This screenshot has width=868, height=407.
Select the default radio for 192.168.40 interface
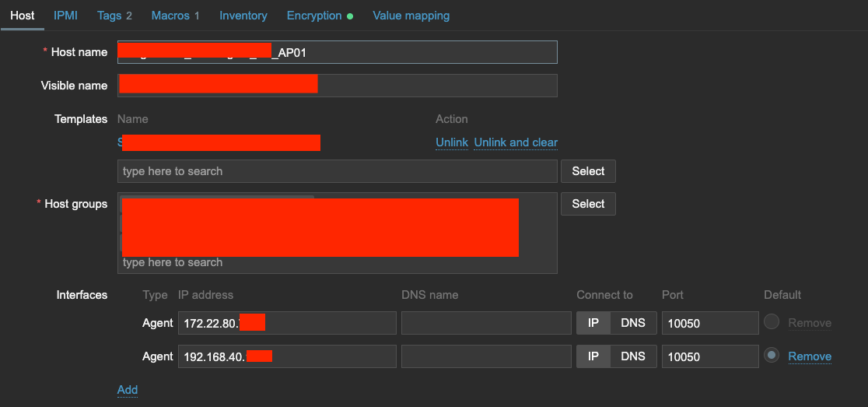click(771, 356)
